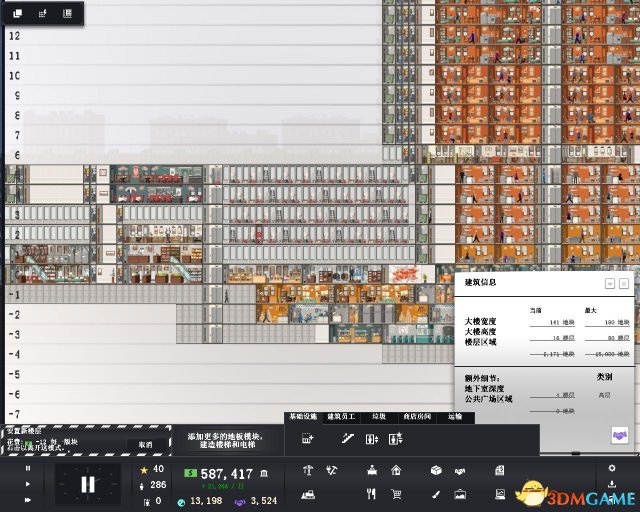Click the star rating value 40
Image resolution: width=640 pixels, height=512 pixels.
point(158,469)
